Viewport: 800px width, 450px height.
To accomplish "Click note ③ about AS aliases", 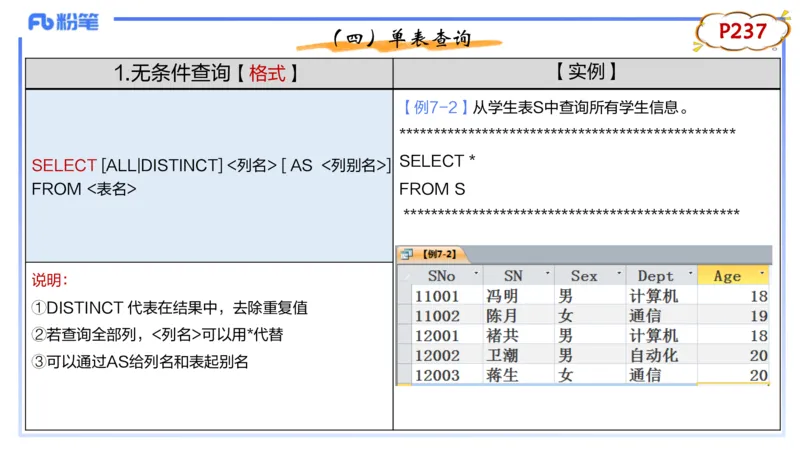I will 140,362.
